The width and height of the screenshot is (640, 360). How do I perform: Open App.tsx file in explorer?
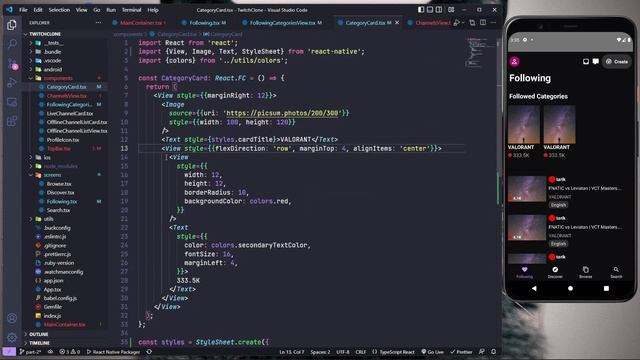tap(52, 289)
